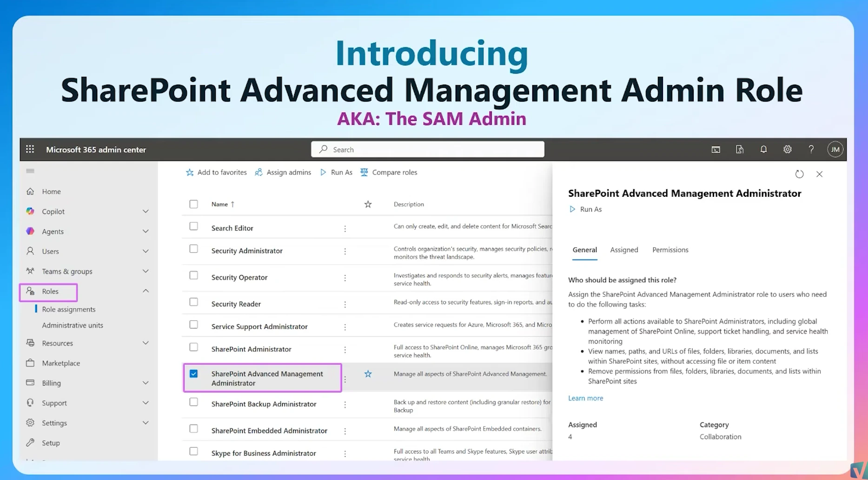This screenshot has width=868, height=480.
Task: Open the app launcher waffle icon
Action: pos(30,149)
